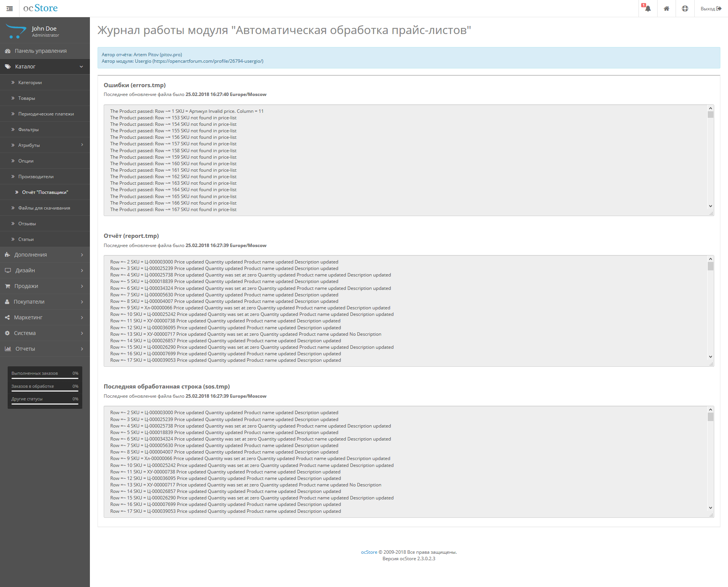Image resolution: width=728 pixels, height=587 pixels.
Task: Click the shopping cart icon beside Продажи
Action: click(x=7, y=286)
